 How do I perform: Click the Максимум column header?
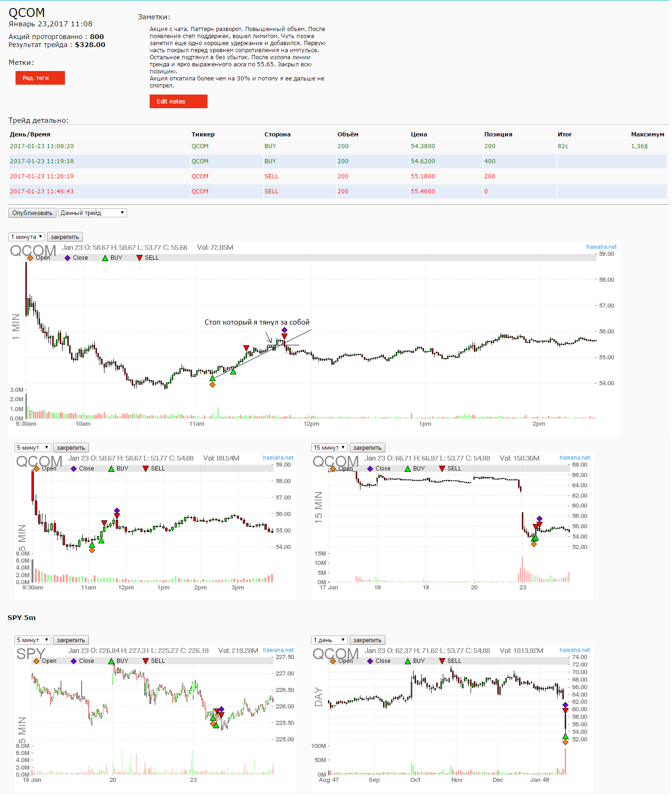tap(648, 135)
